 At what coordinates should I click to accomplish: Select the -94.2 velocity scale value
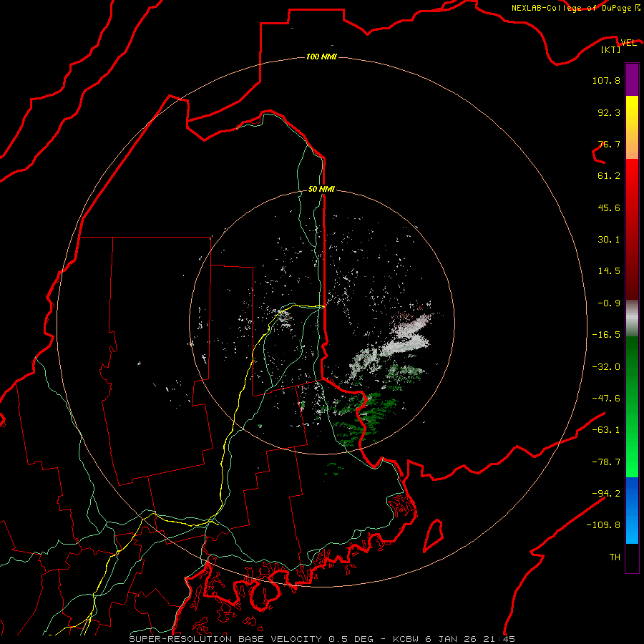[x=606, y=494]
